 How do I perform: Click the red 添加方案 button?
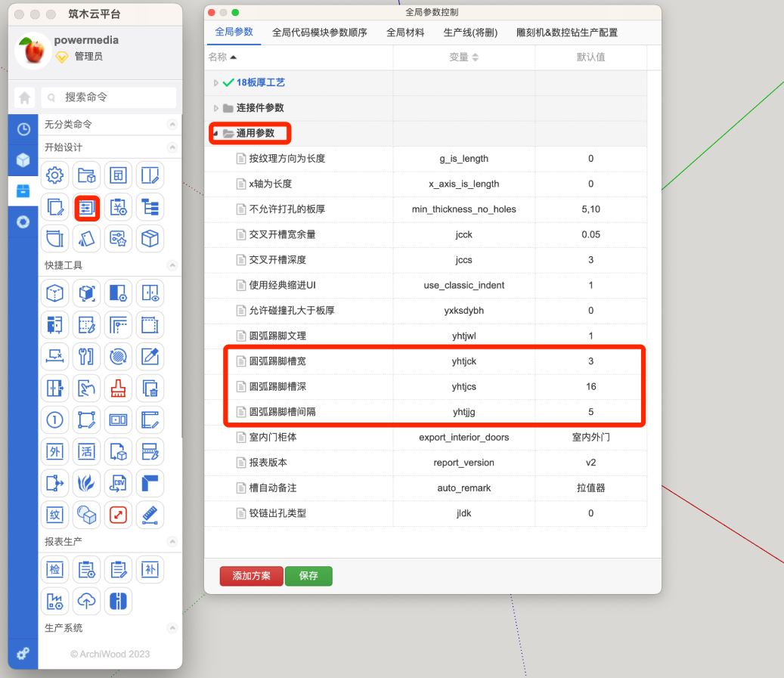[x=251, y=574]
